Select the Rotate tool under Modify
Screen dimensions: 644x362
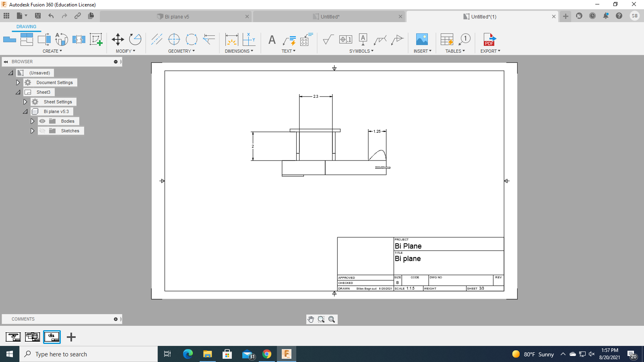click(x=135, y=39)
